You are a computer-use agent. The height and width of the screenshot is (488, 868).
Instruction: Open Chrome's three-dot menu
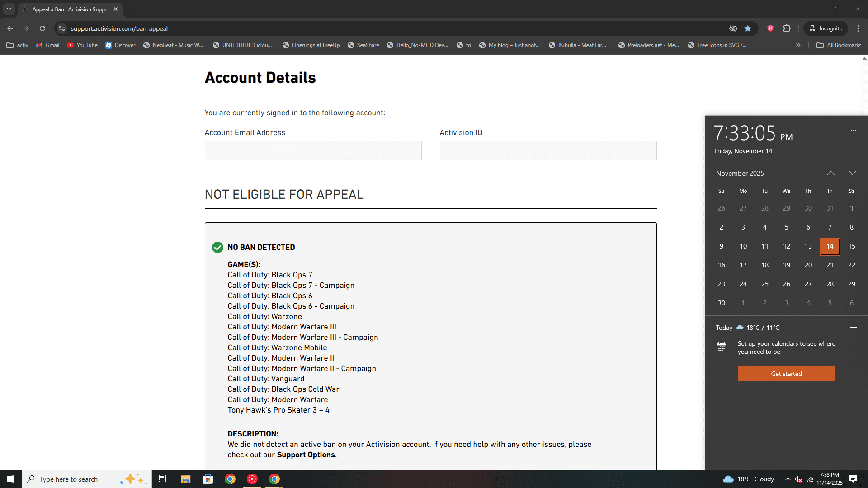(x=858, y=28)
